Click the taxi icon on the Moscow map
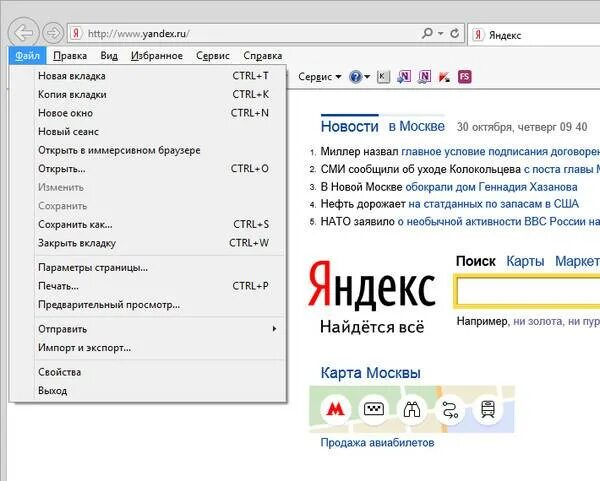 pyautogui.click(x=373, y=409)
